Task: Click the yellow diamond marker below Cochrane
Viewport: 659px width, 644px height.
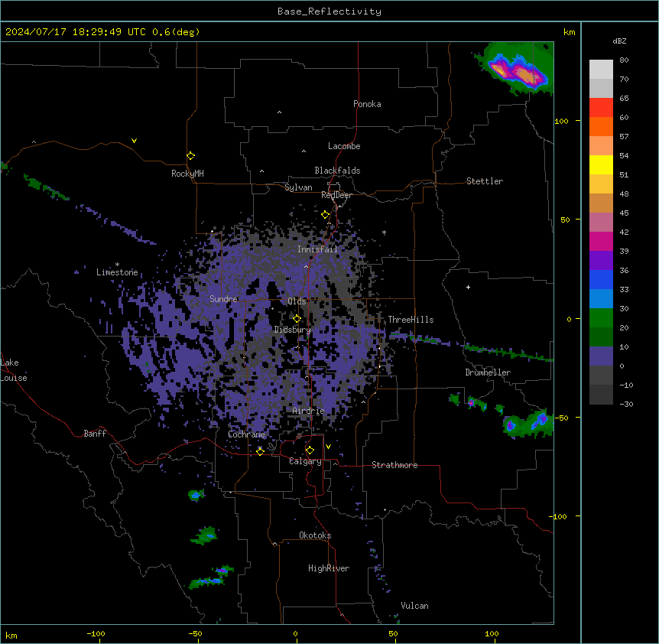Action: click(x=260, y=451)
